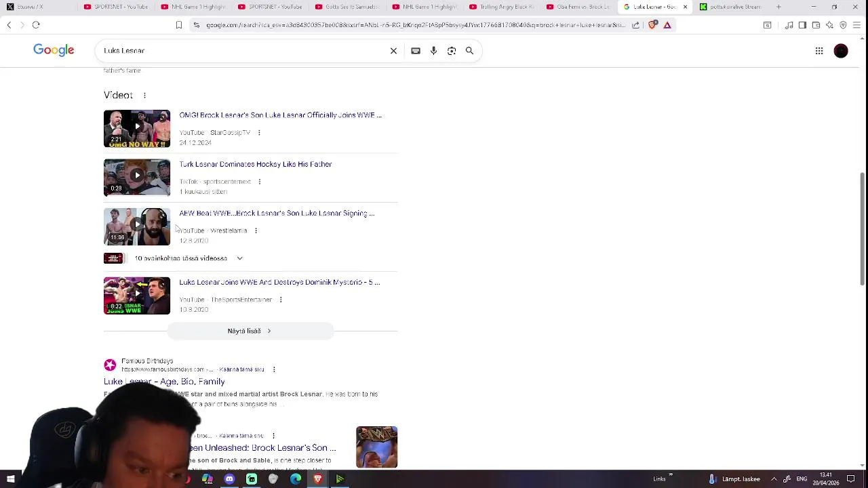Open OMG Brock Lesnar's Son Joins WWE video
Viewport: 868px width, 488px height.
(280, 115)
